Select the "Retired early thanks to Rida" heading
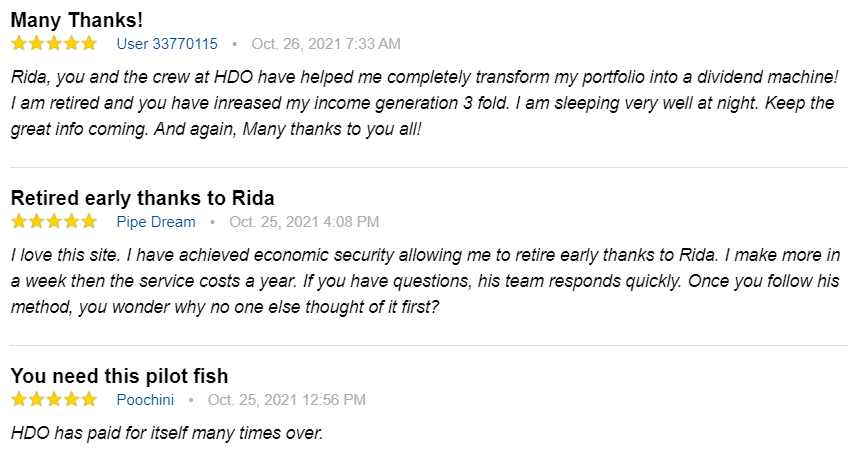The height and width of the screenshot is (460, 861). [x=142, y=198]
